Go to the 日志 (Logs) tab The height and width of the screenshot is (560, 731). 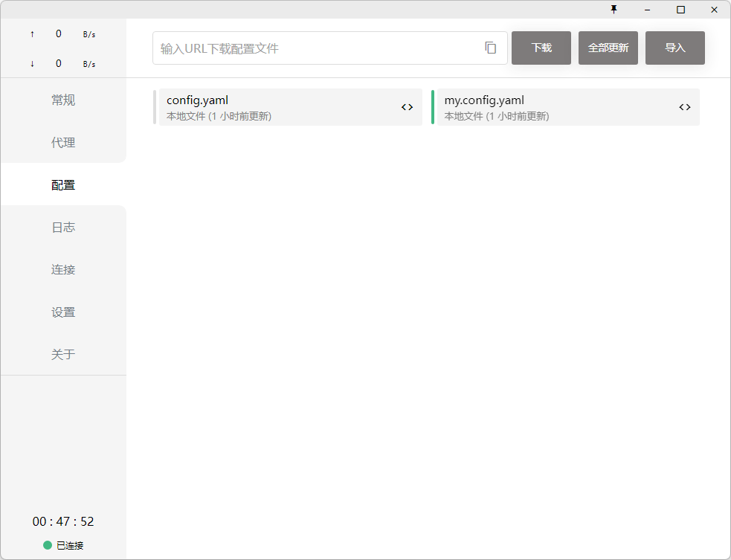[x=63, y=228]
